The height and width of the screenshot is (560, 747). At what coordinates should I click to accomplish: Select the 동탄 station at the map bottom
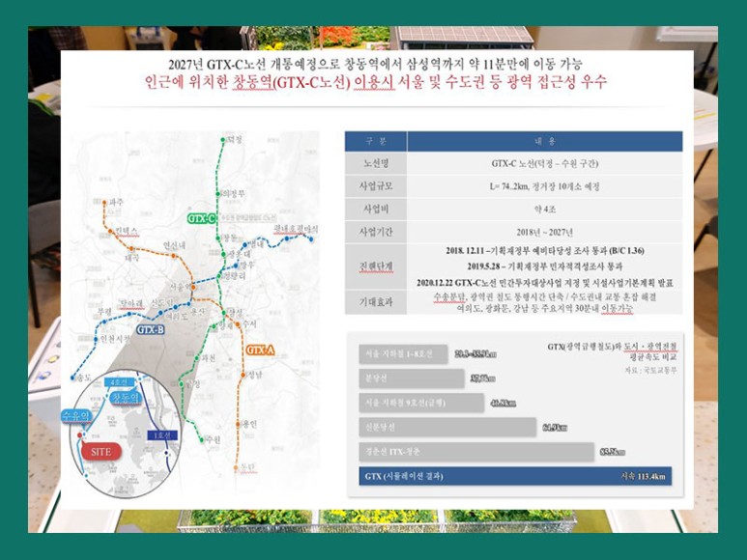click(245, 466)
